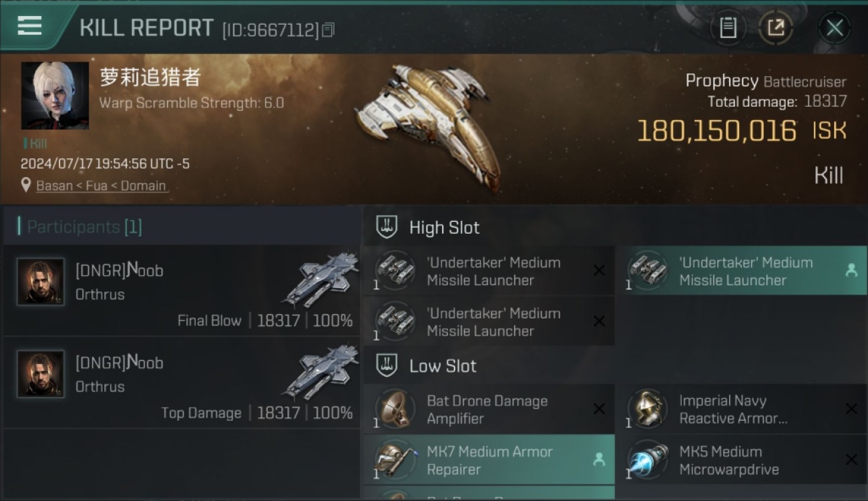Share the kill report externally

775,27
